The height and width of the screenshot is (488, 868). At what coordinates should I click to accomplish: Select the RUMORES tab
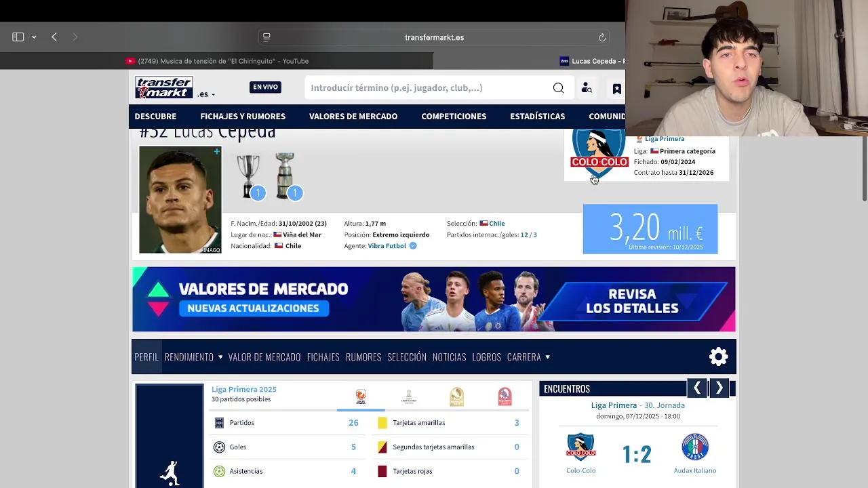363,357
